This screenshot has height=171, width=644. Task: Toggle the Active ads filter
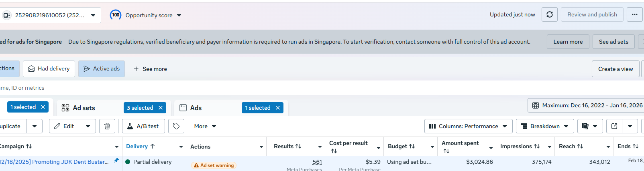102,69
